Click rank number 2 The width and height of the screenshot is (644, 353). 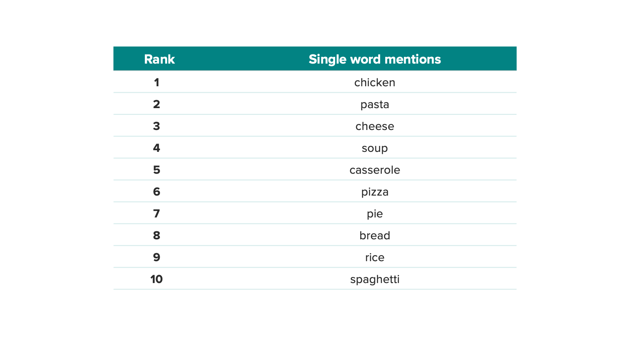pos(156,104)
